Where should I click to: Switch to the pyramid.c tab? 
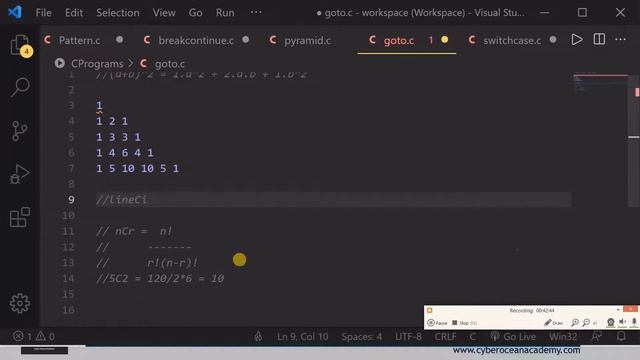(307, 40)
